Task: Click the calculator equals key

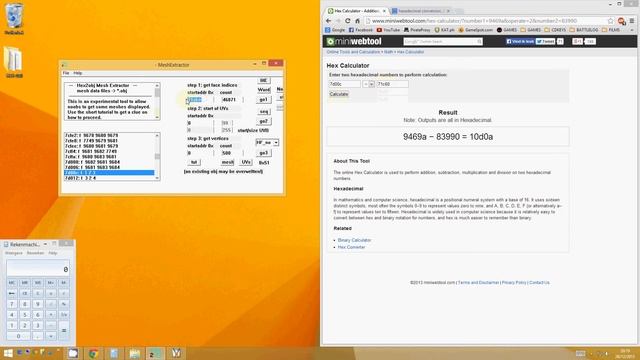Action: (x=64, y=331)
